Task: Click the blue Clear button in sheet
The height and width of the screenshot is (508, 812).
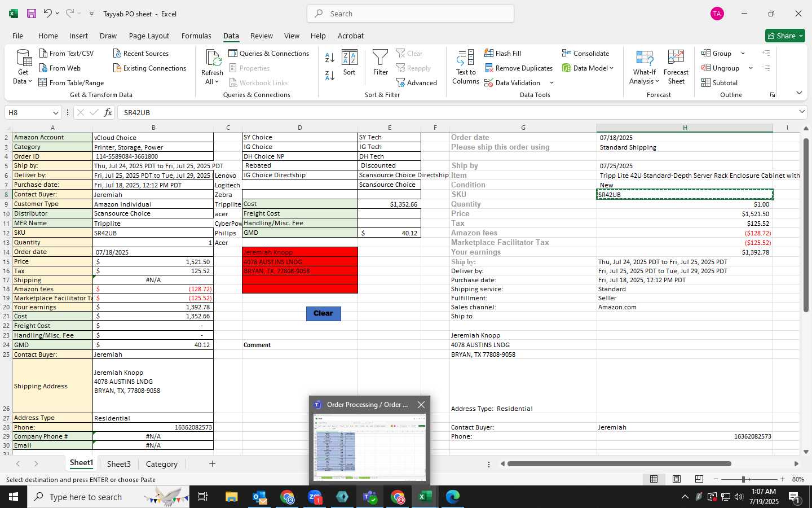Action: [324, 314]
